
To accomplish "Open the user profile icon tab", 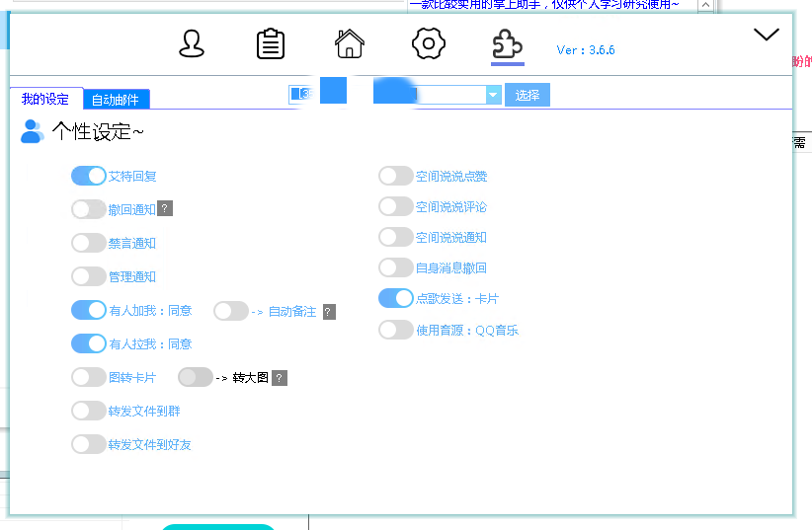I will coord(192,43).
